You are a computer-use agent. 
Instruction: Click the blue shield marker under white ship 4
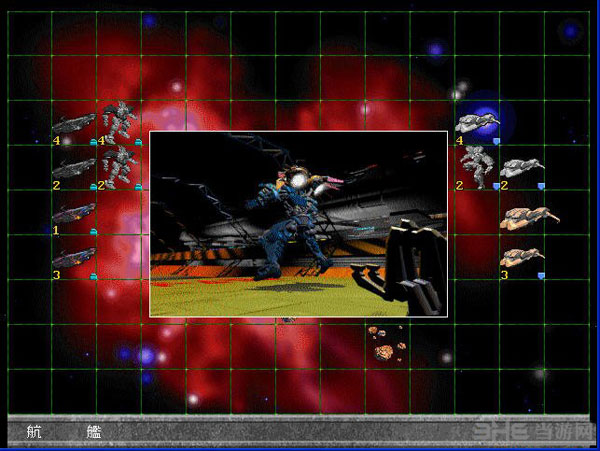coord(496,141)
